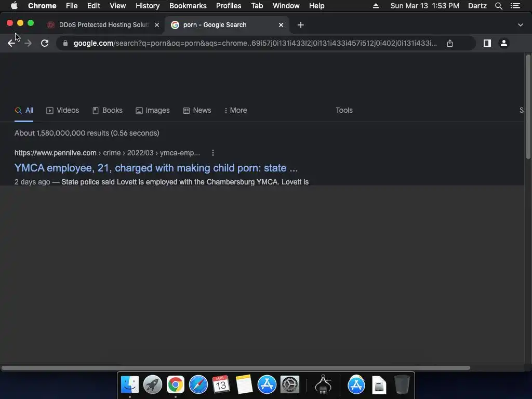Open the Edit menu
Image resolution: width=532 pixels, height=399 pixels.
(94, 6)
